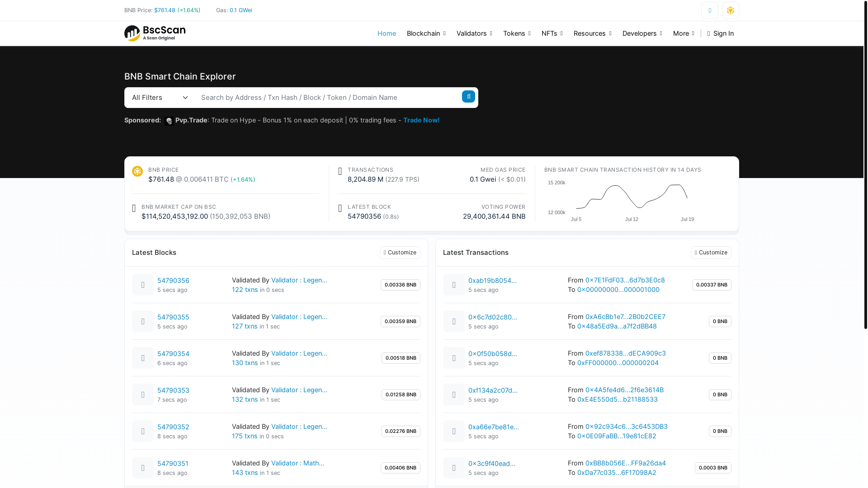Click block icon for block 54790355

pyautogui.click(x=143, y=321)
